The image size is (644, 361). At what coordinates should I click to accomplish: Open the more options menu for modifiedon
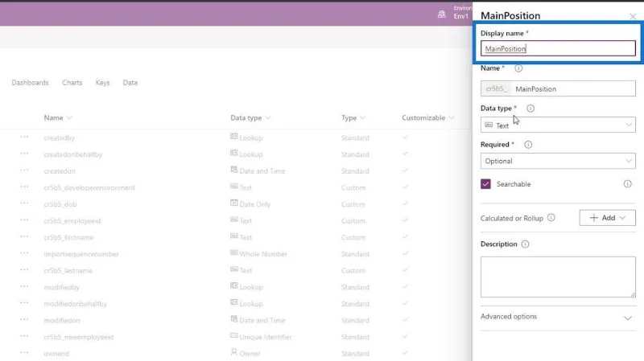click(24, 319)
